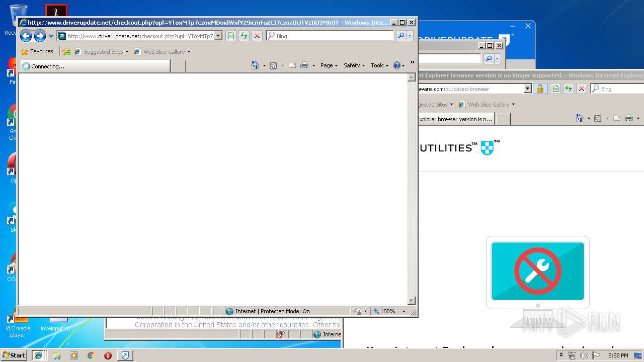Click Internet Protected Mode status text
Viewport: 644px width, 362px height.
[x=272, y=311]
